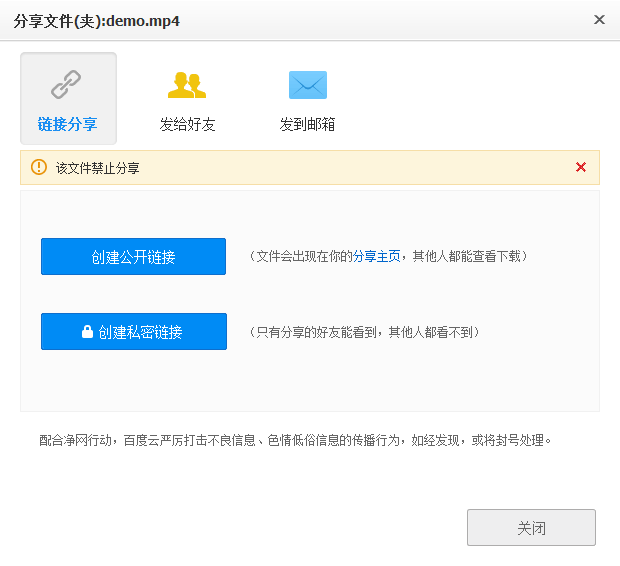This screenshot has height=566, width=620.
Task: Open the 分享主页 hyperlink
Action: point(376,256)
